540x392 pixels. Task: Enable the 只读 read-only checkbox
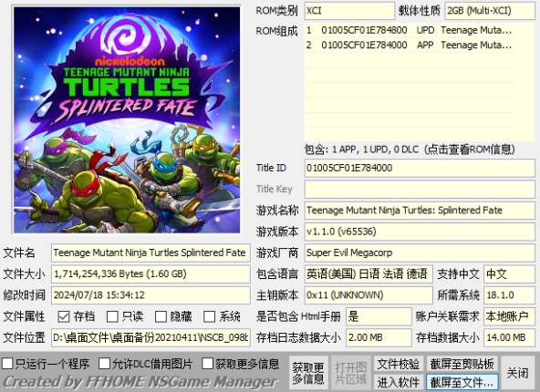112,316
